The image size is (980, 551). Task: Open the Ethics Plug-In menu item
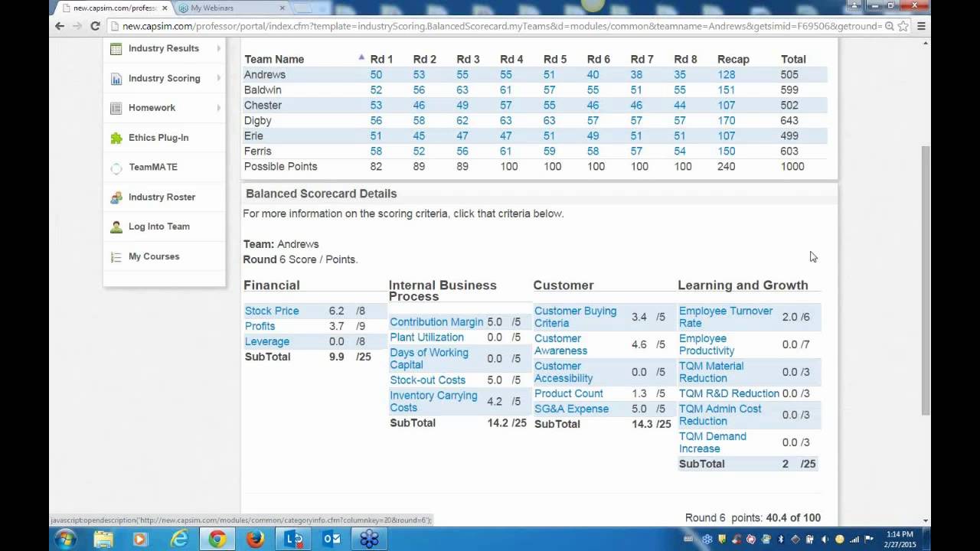[x=158, y=138]
